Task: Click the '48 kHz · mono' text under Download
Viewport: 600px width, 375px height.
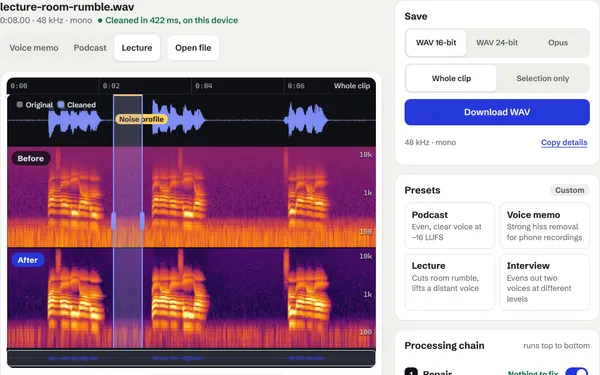Action: [x=430, y=142]
